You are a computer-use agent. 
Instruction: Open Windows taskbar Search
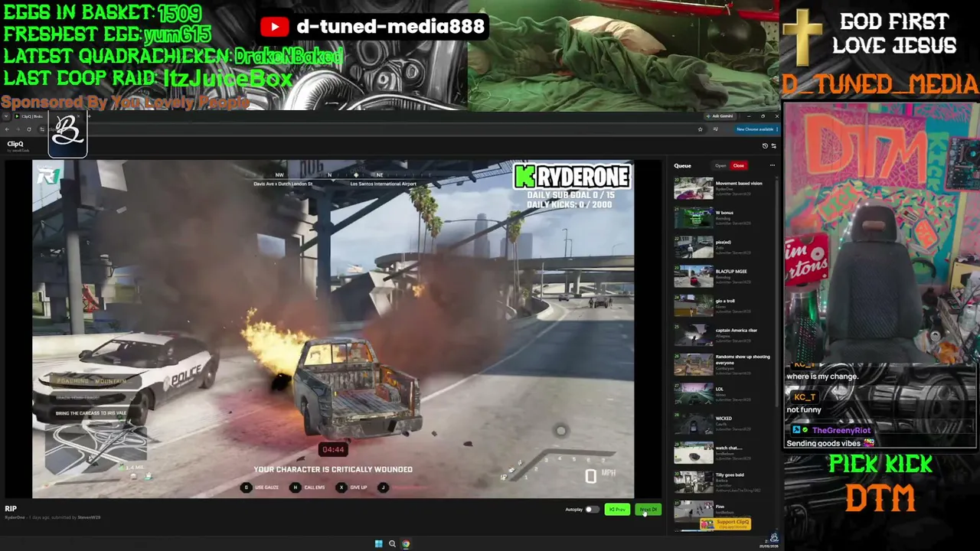pyautogui.click(x=392, y=544)
